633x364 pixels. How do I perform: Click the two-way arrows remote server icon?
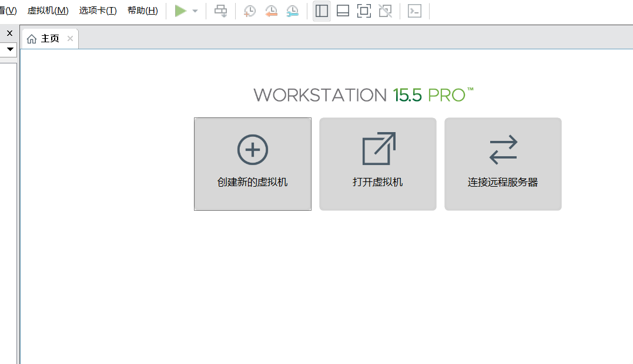503,150
